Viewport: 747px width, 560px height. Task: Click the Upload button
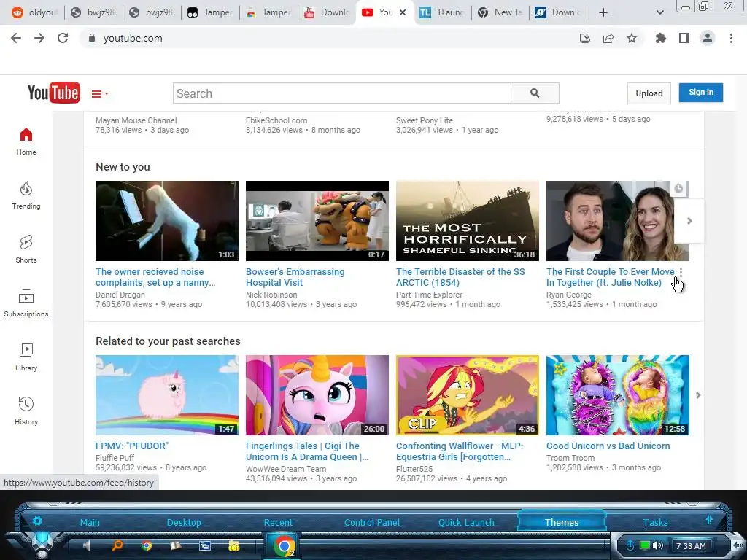(649, 93)
